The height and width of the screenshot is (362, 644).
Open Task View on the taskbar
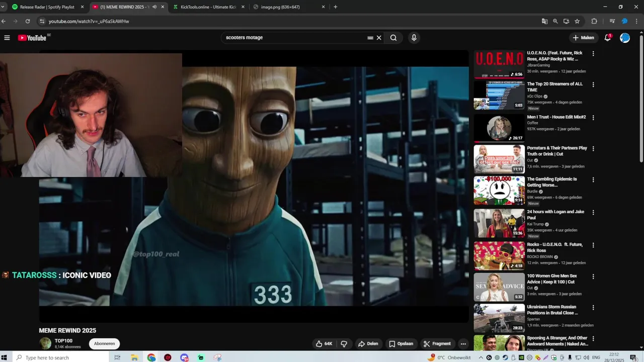coord(117,357)
